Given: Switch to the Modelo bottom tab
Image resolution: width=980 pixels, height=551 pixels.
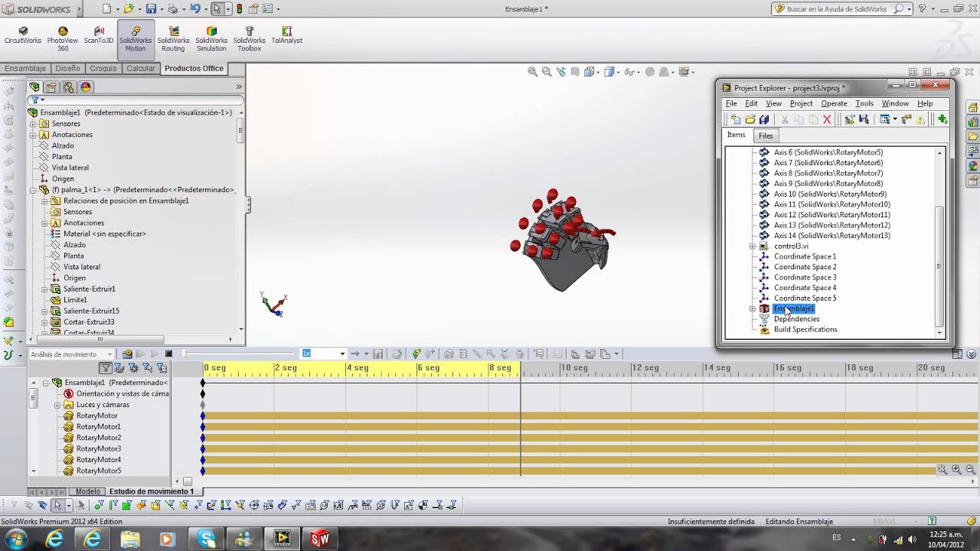Looking at the screenshot, I should click(87, 491).
